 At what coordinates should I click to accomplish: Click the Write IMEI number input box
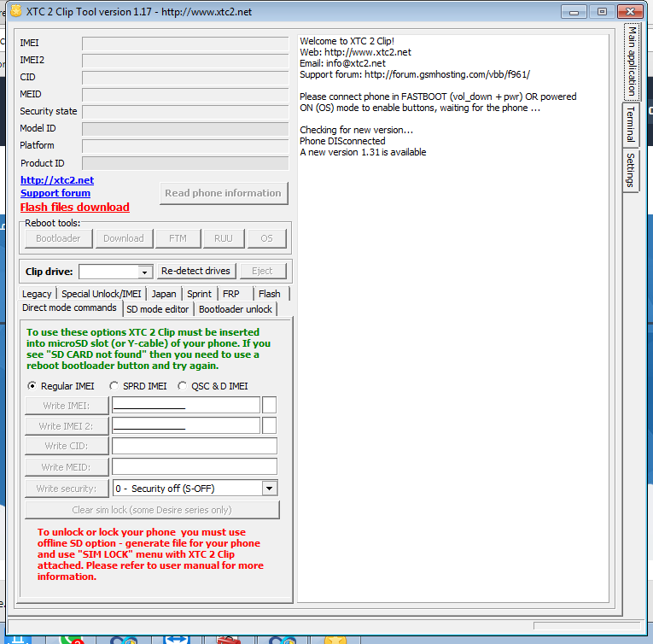(186, 405)
